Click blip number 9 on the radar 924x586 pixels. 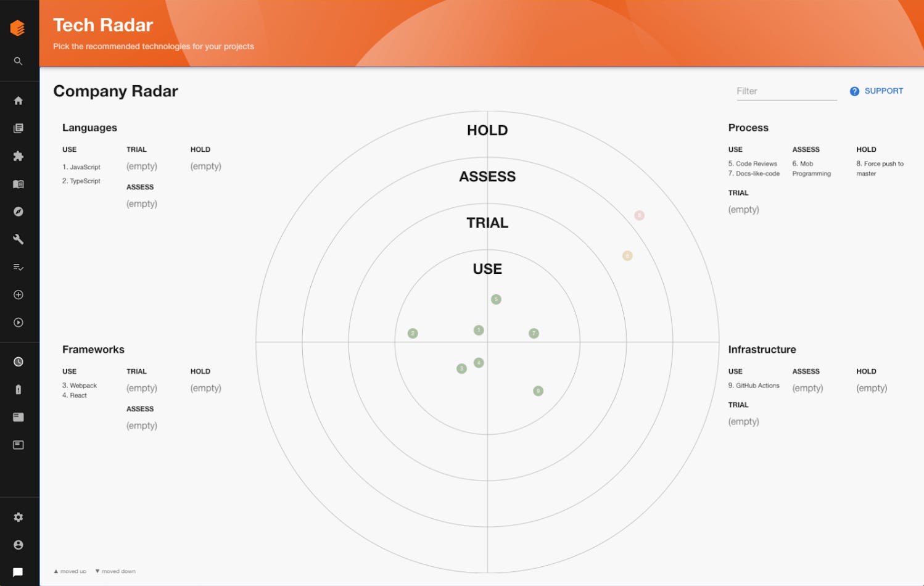538,390
